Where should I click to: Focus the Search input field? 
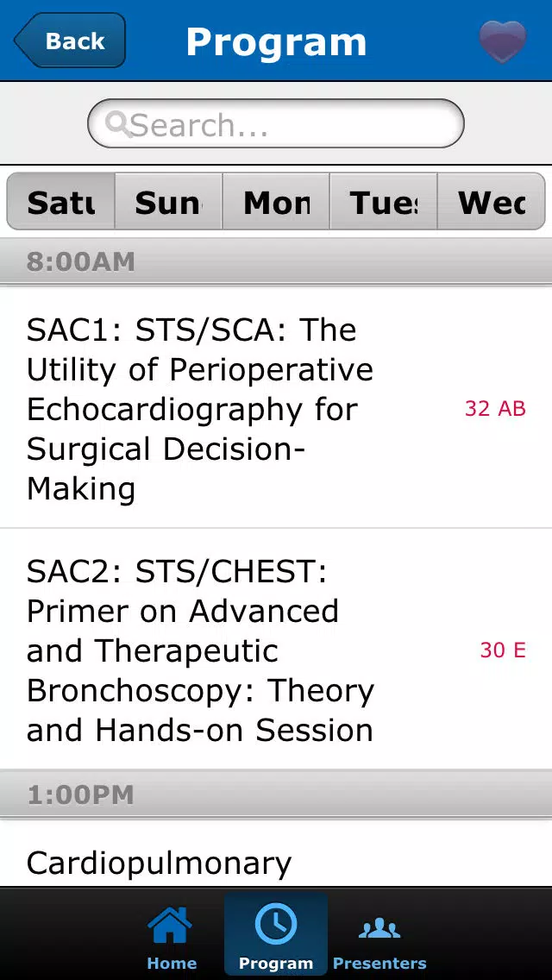tap(276, 123)
